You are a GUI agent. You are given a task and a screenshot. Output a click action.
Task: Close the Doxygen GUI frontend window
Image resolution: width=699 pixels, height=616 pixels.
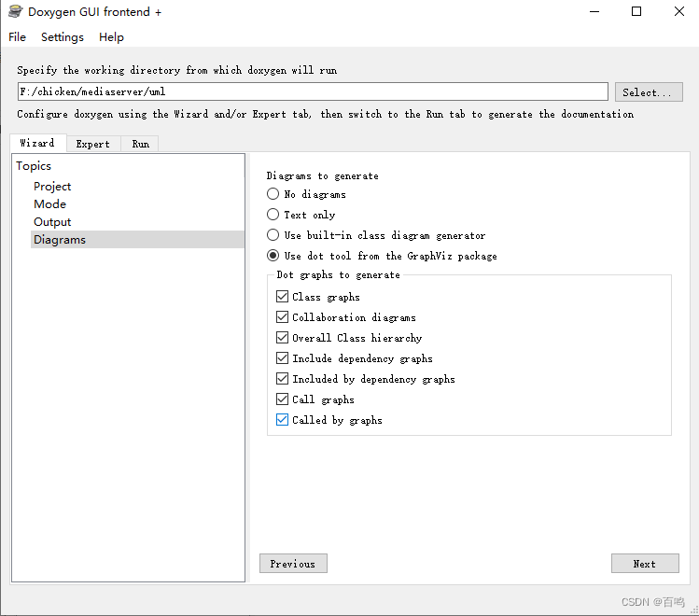pos(679,11)
